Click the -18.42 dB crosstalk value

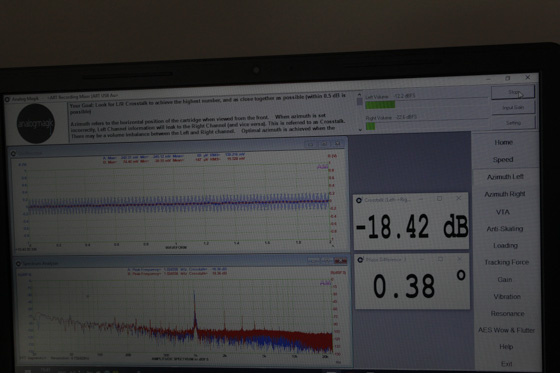click(x=411, y=227)
